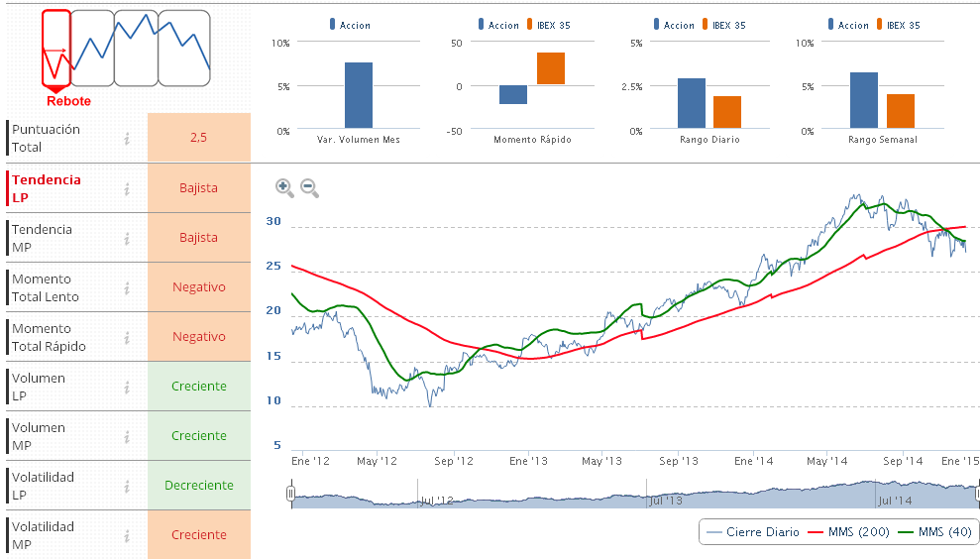
Task: Click the Rebote pattern phase box
Action: click(x=56, y=48)
